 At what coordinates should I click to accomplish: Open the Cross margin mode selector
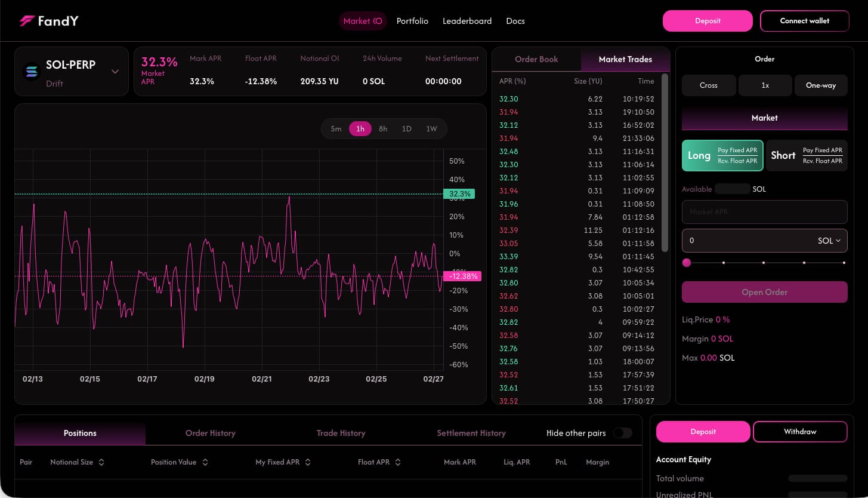pos(708,85)
